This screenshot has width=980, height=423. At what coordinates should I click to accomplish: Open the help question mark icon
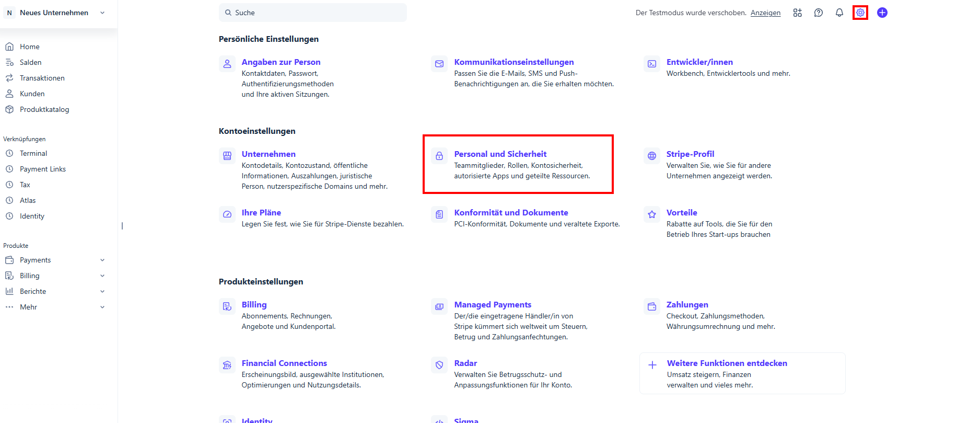[x=818, y=13]
